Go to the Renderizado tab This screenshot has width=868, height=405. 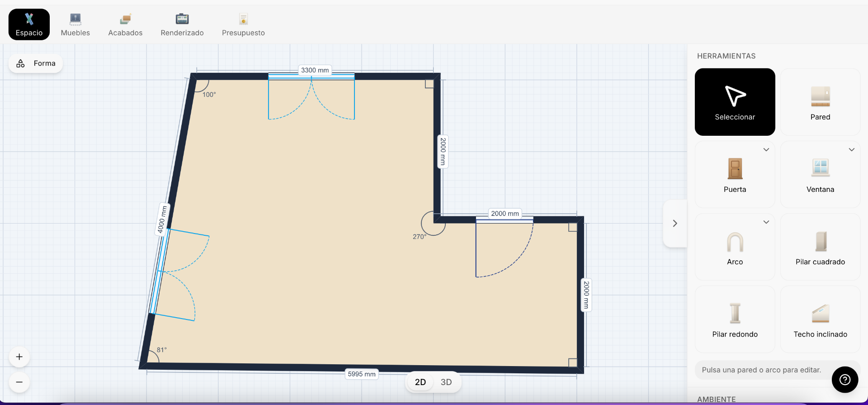182,24
